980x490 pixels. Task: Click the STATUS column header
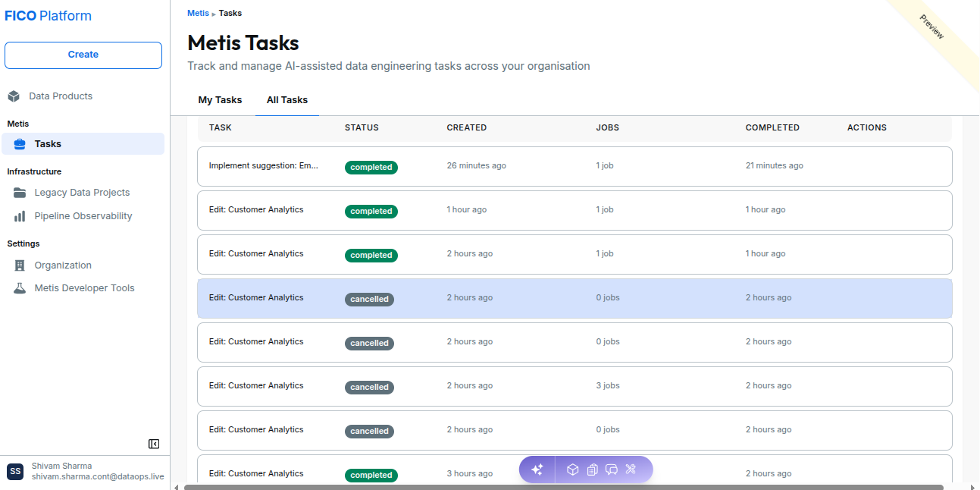pos(362,127)
